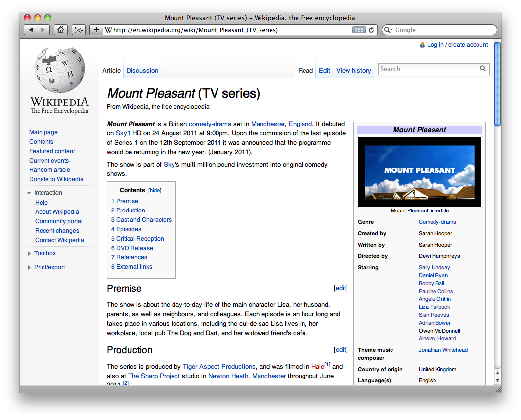The width and height of the screenshot is (521, 420).
Task: Click the scrollbar down arrow
Action: tap(497, 381)
